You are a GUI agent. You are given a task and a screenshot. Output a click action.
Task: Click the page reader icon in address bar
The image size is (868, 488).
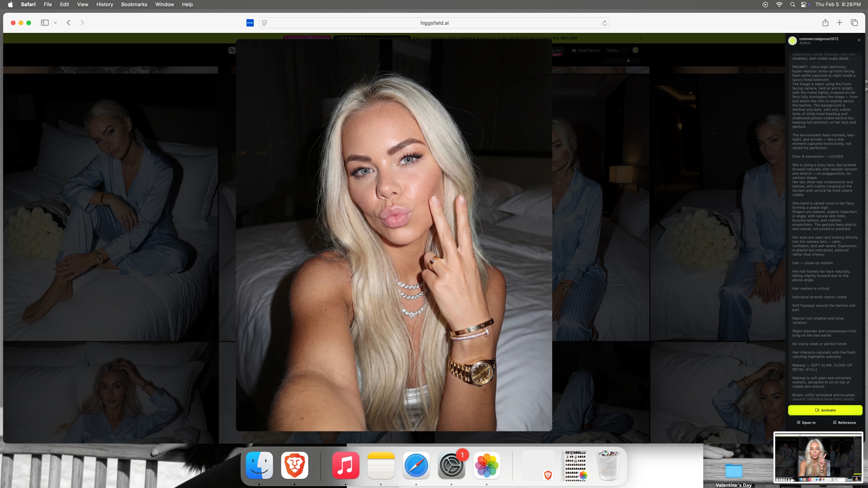pos(264,23)
